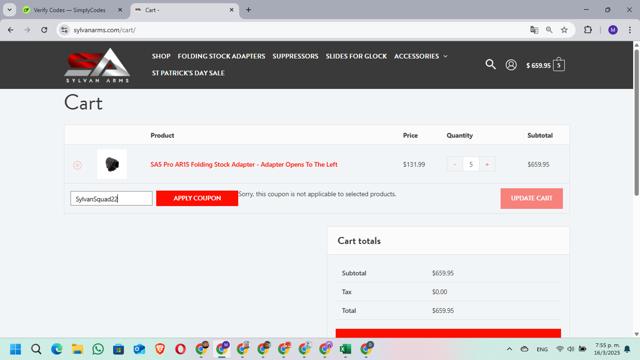Launch Brave browser from taskbar
The height and width of the screenshot is (360, 640).
click(x=160, y=349)
